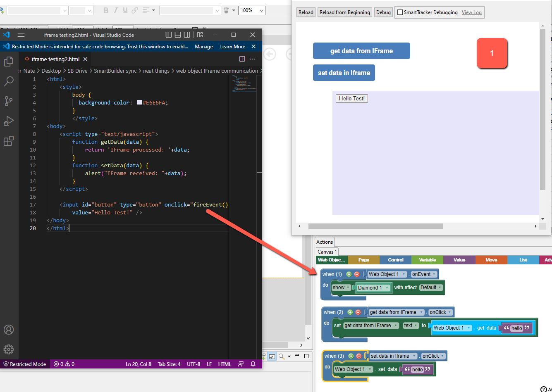Click the green plus on when (1) block
Viewport: 552px width, 392px height.
tap(349, 274)
